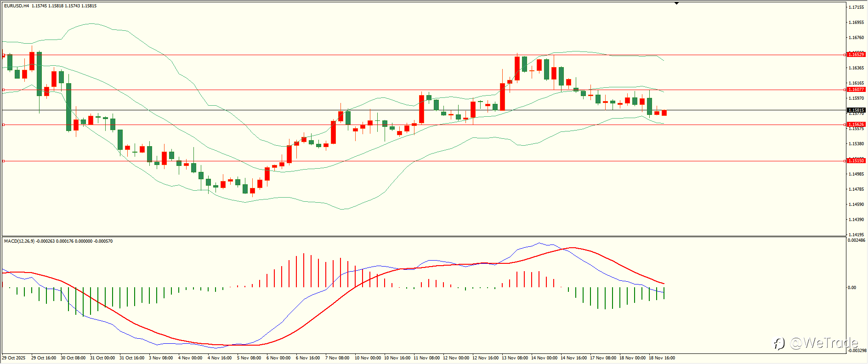Click the red 1.16077 price level label

(856, 90)
